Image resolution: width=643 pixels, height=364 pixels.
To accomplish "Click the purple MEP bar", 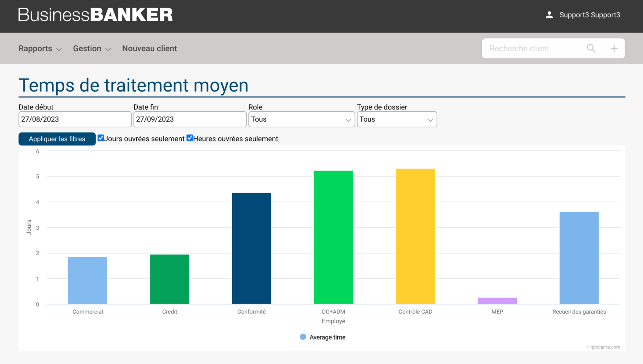I will [497, 301].
